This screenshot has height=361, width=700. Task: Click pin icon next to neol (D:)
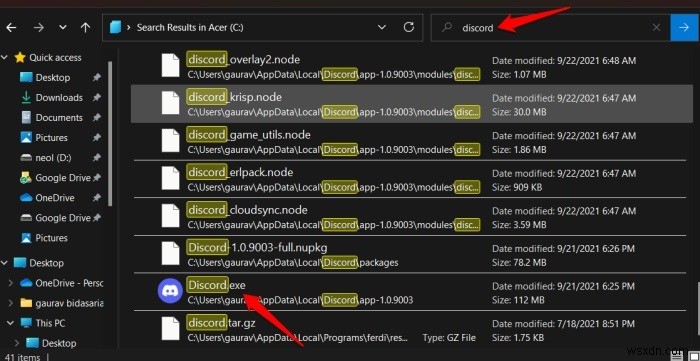(96, 158)
